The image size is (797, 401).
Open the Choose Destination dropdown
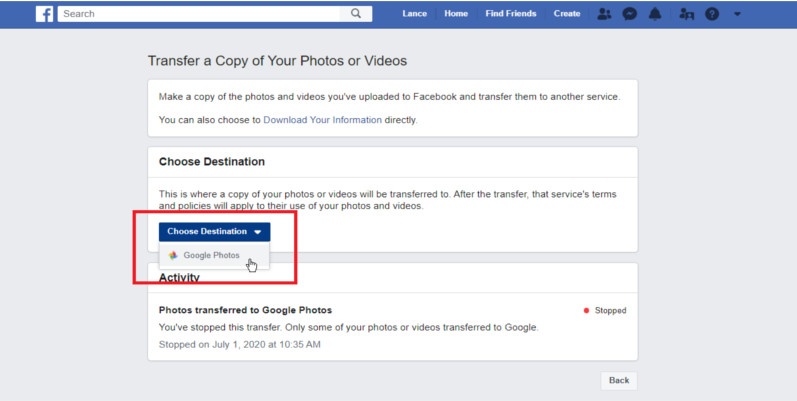214,232
